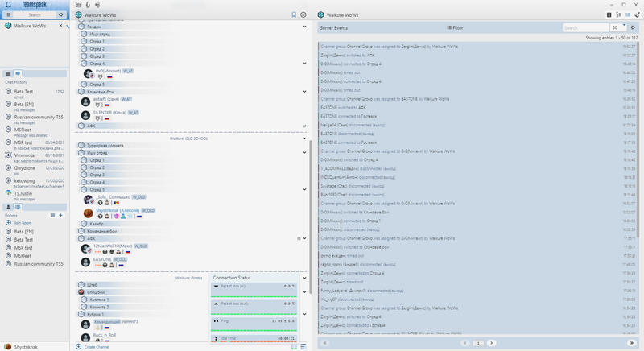644x351 pixels.
Task: Bookmark the Walkure WoWs server
Action: click(x=294, y=14)
